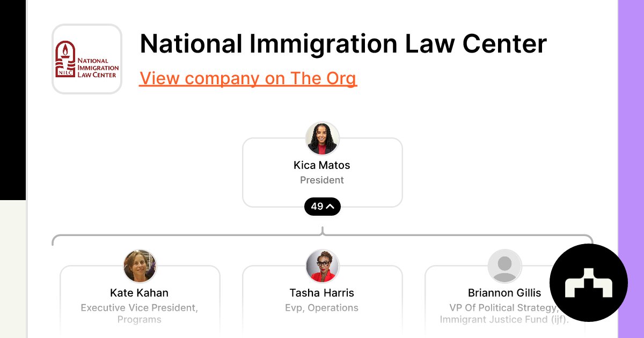
Task: Click Briannon Gillis placeholder avatar
Action: [x=504, y=266]
